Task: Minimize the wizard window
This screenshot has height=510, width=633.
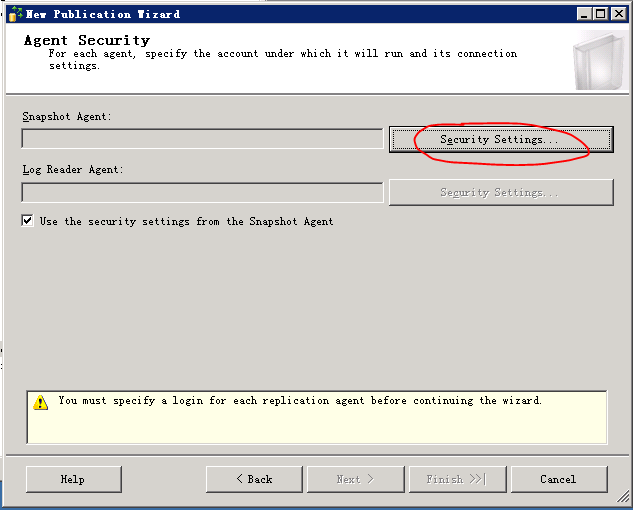Action: [x=584, y=14]
